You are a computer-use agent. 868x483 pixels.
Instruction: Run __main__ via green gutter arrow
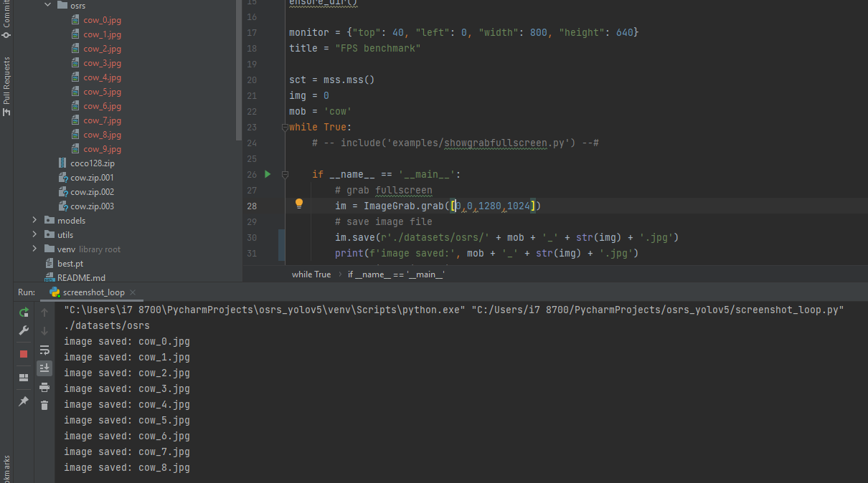tap(268, 174)
